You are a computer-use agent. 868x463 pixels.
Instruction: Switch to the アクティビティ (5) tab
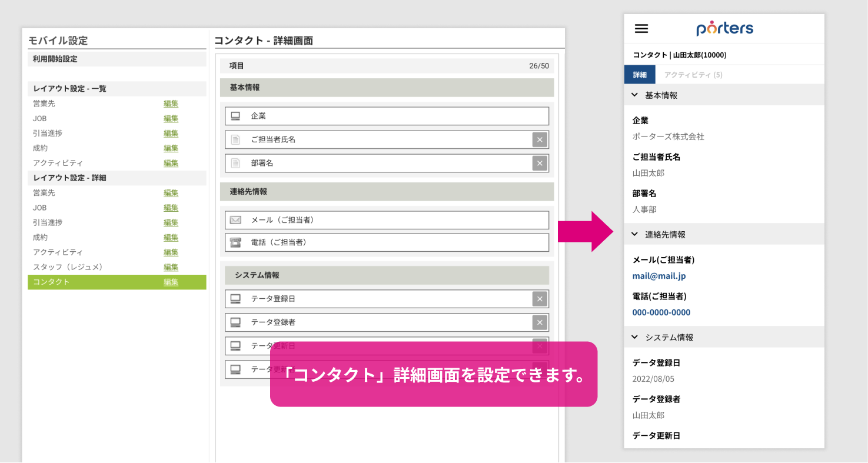pos(693,75)
